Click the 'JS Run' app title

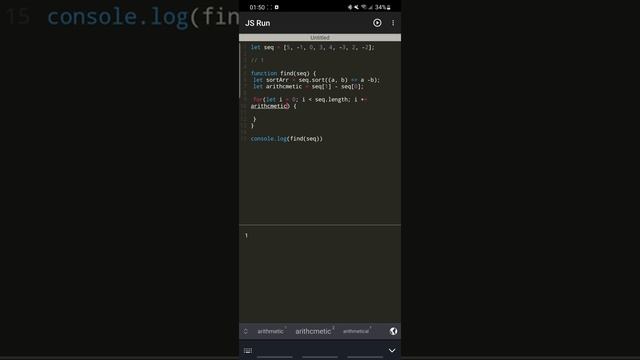pos(258,23)
